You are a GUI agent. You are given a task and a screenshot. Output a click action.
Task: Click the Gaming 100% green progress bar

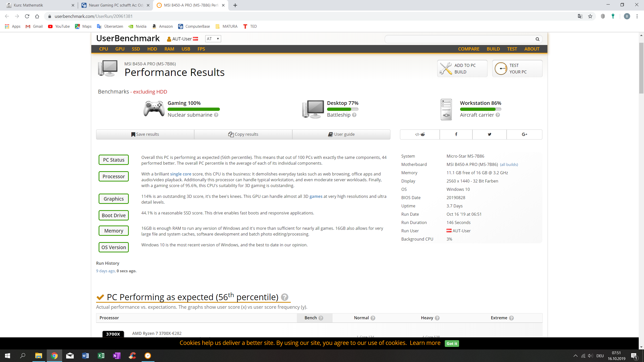point(193,109)
